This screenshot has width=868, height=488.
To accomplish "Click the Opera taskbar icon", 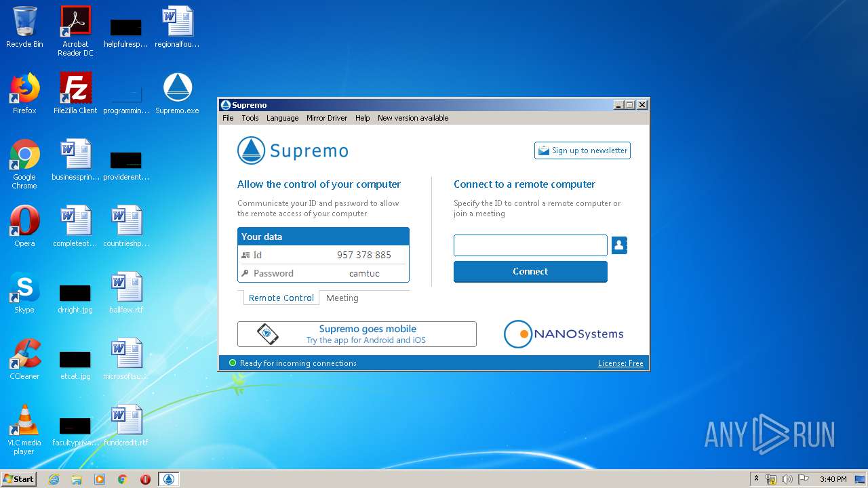I will 145,479.
